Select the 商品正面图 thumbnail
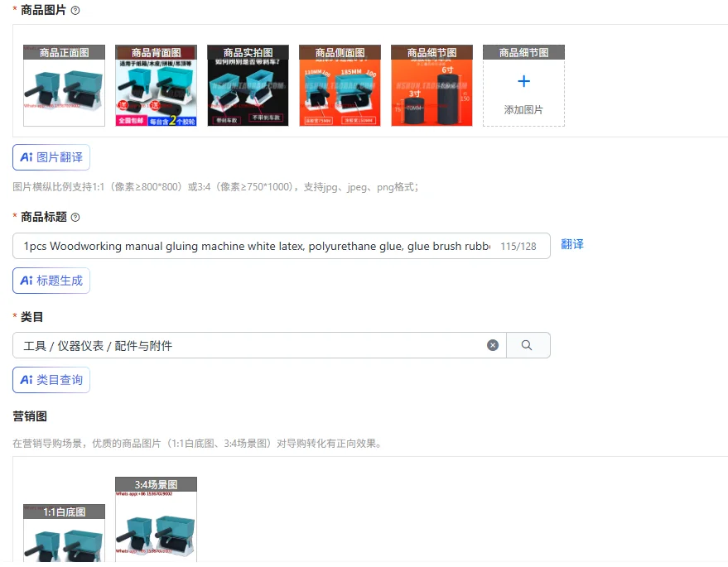The height and width of the screenshot is (567, 728). 64,85
